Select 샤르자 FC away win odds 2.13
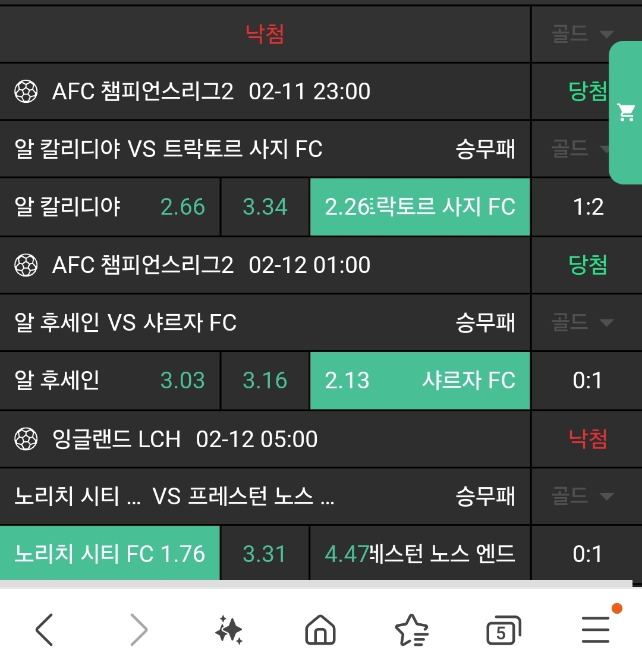This screenshot has height=672, width=642. 420,381
